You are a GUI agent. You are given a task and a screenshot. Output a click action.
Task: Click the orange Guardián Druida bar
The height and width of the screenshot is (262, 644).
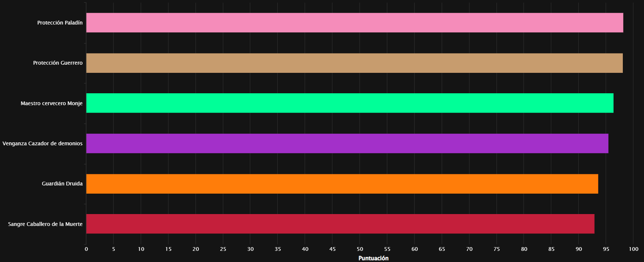coord(342,184)
